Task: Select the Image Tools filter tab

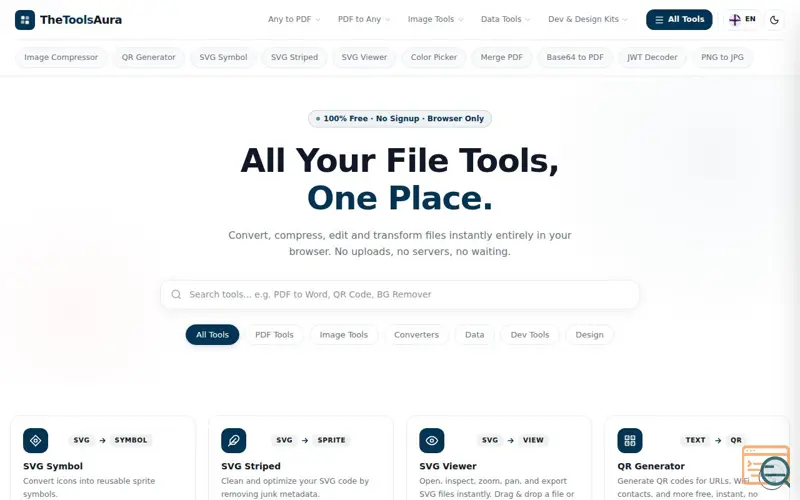Action: (x=344, y=335)
